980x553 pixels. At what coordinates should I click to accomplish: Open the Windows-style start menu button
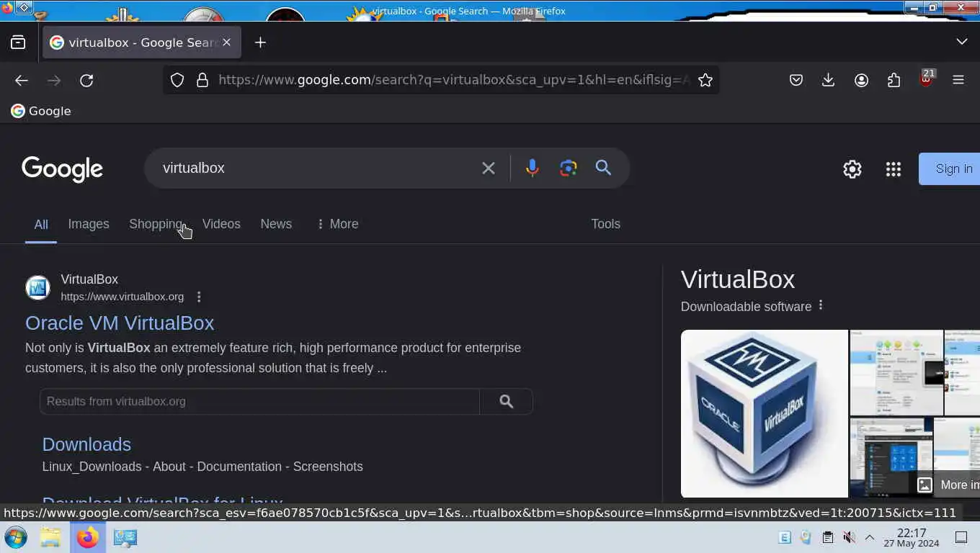coord(16,537)
